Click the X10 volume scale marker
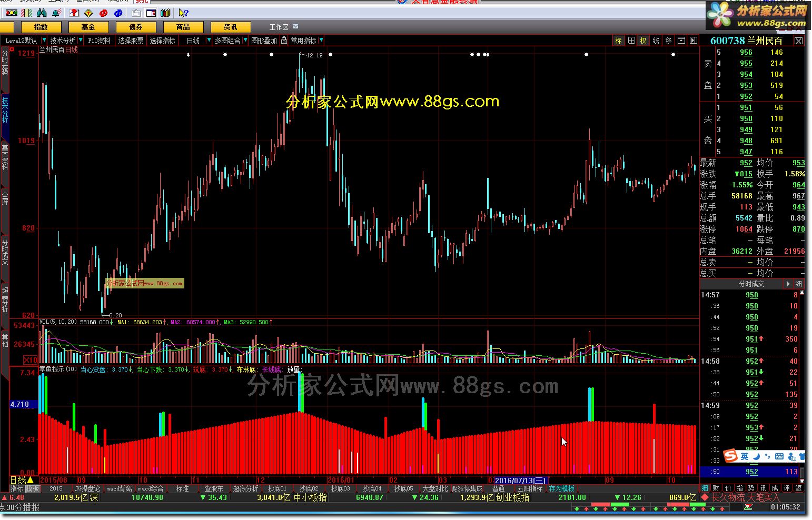Screen dimensions: 812x520 click(x=31, y=360)
